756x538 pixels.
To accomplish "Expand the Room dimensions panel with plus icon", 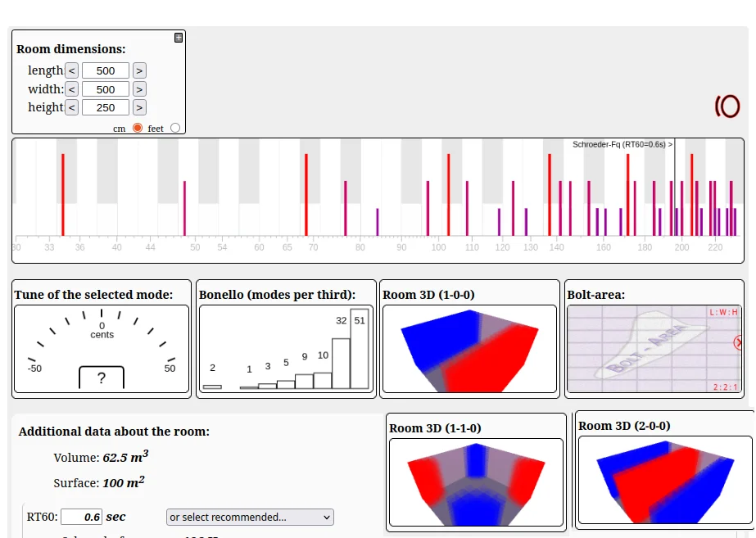I will tap(179, 38).
